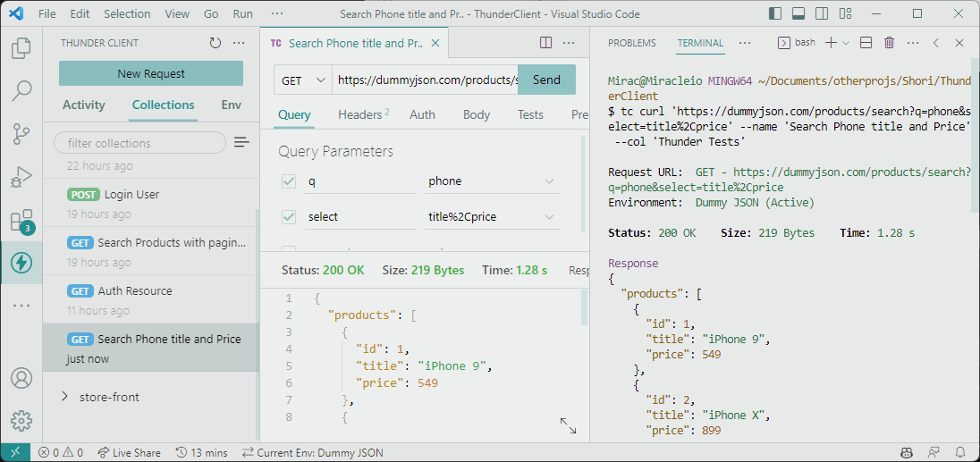Image resolution: width=980 pixels, height=462 pixels.
Task: Add a new terminal with plus icon
Action: tap(831, 43)
